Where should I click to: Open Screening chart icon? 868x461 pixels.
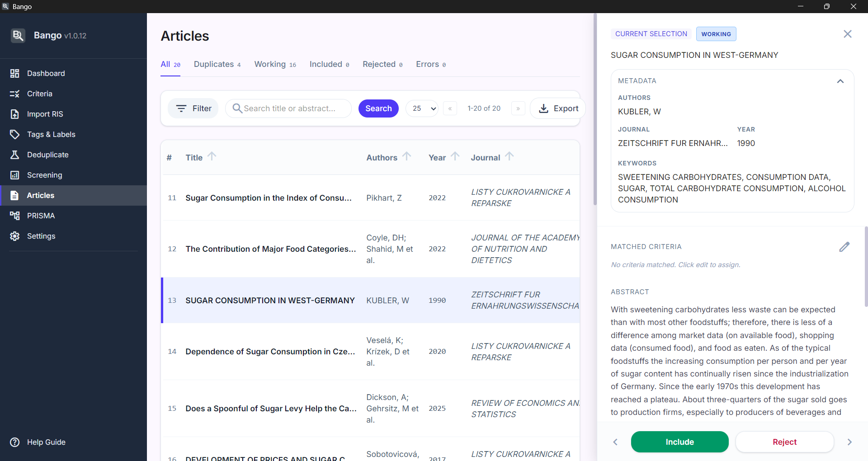point(15,175)
